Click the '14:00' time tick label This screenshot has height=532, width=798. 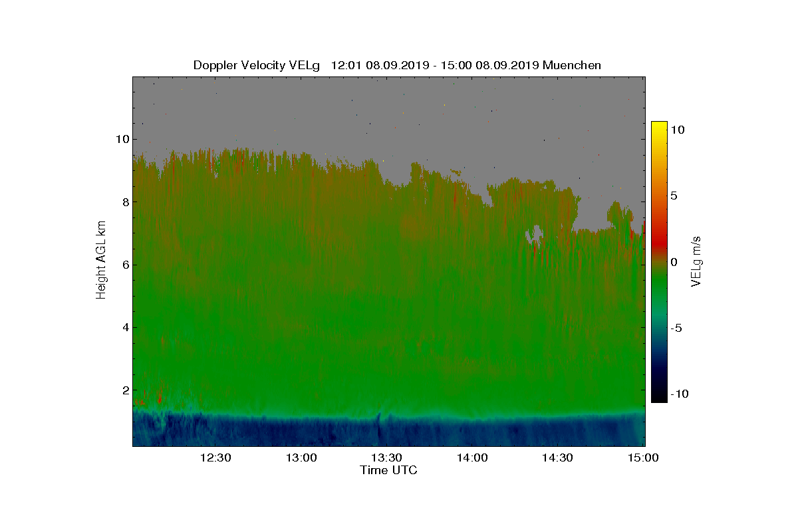pyautogui.click(x=473, y=458)
